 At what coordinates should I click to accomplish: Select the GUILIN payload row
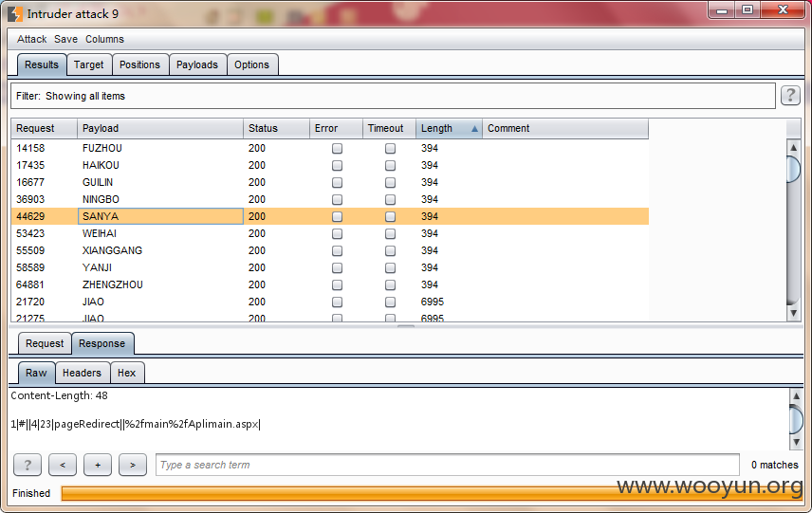[329, 182]
